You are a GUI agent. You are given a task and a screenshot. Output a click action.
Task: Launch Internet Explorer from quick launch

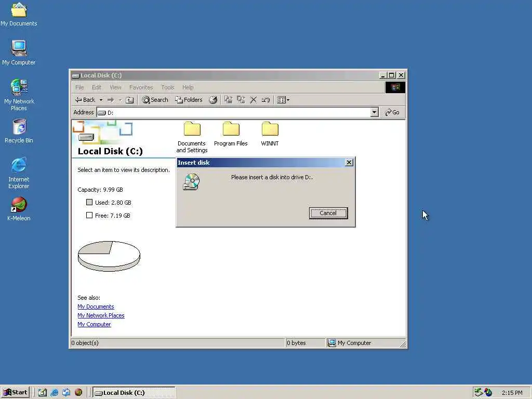54,393
